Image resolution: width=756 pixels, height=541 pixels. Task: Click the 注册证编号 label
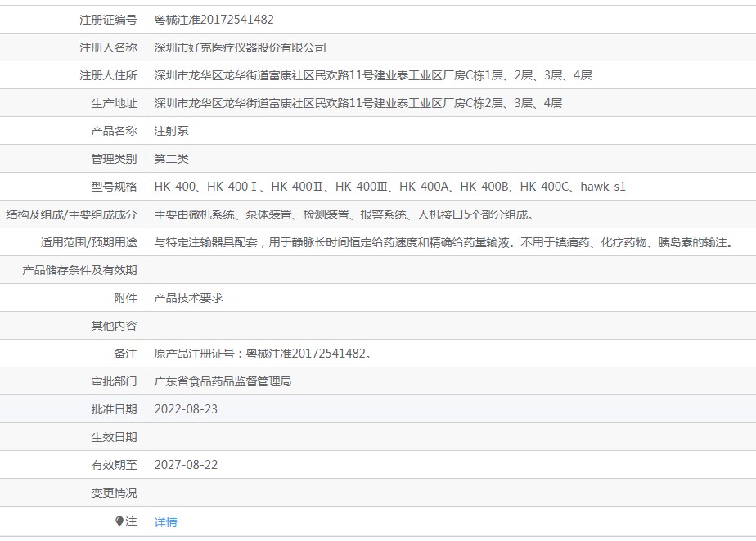pos(108,20)
